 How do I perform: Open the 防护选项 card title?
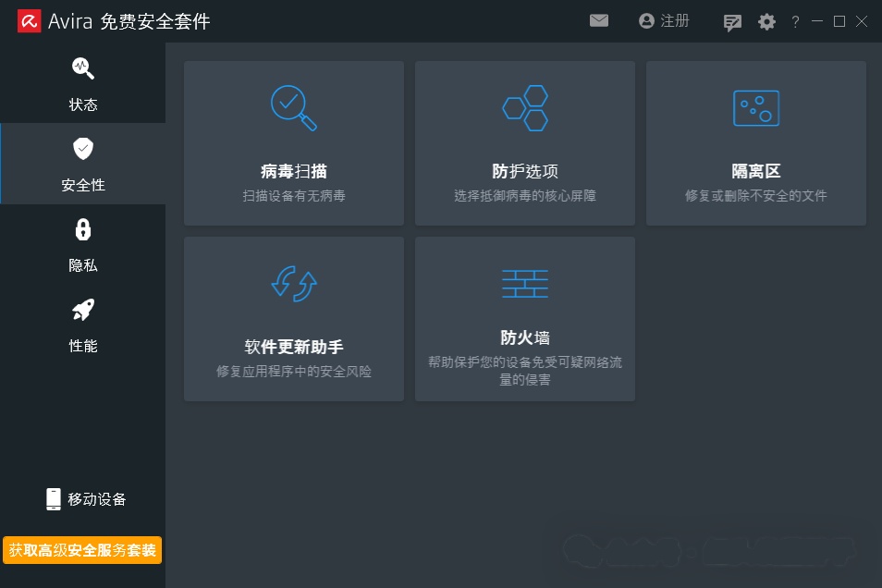coord(525,171)
